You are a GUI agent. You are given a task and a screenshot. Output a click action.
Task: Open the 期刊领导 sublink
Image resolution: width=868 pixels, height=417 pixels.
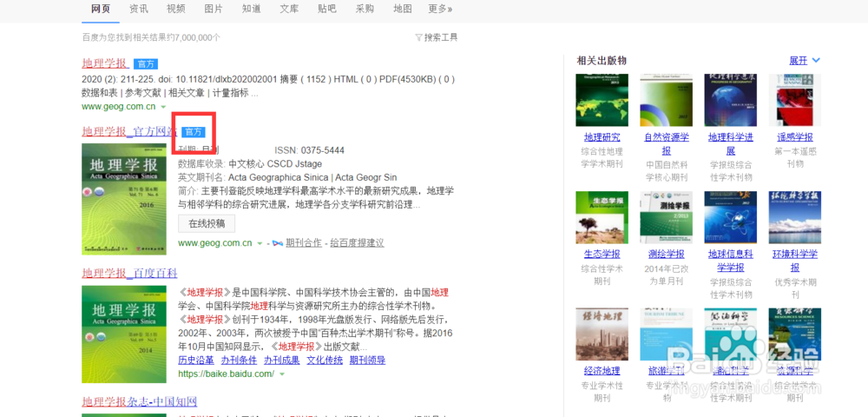(x=367, y=361)
